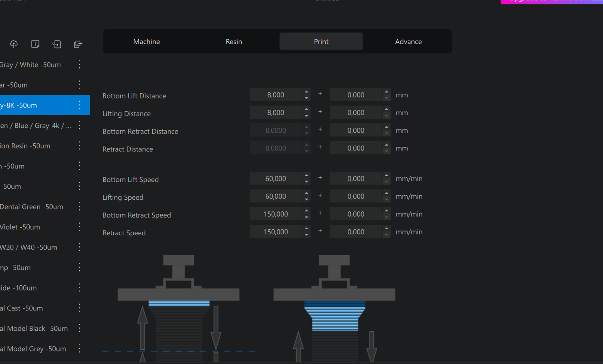
Task: Click the stepper arrows on Bottom Retract Speed 150,000
Action: tap(307, 214)
